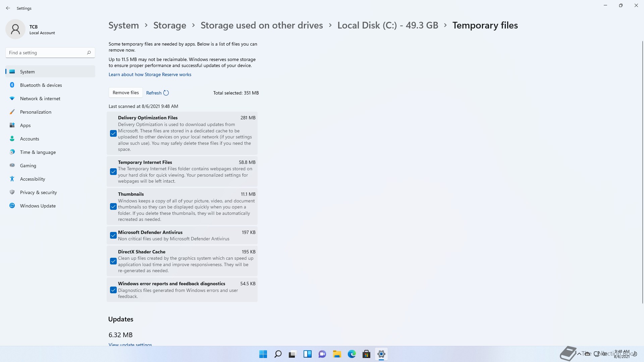Screen dimensions: 644x362
Task: Click the Time & language clock icon
Action: click(12, 152)
